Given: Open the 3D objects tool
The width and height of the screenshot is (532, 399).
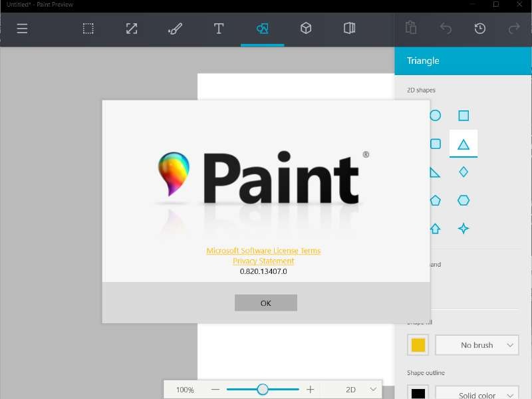Looking at the screenshot, I should click(x=306, y=29).
